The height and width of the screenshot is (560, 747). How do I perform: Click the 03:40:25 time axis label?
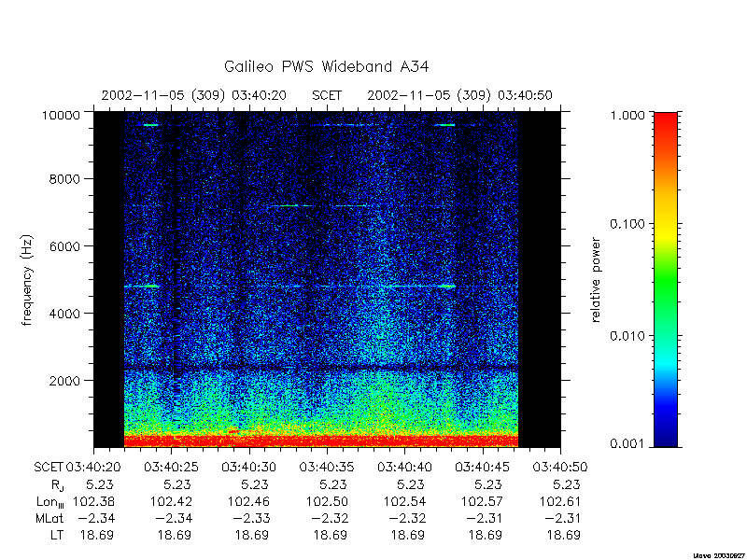pos(172,468)
